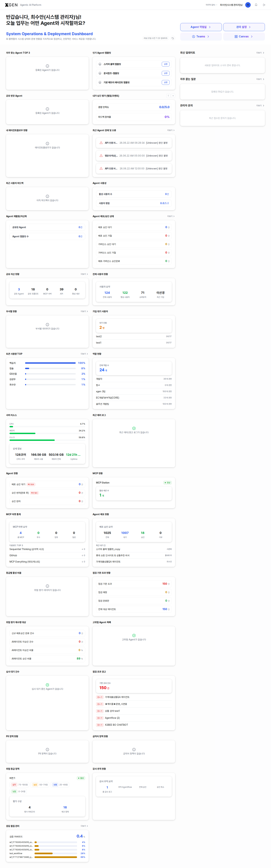The height and width of the screenshot is (868, 271).
Task: Expand 더보기 for 토큰 사용량 TOP
Action: (84, 354)
